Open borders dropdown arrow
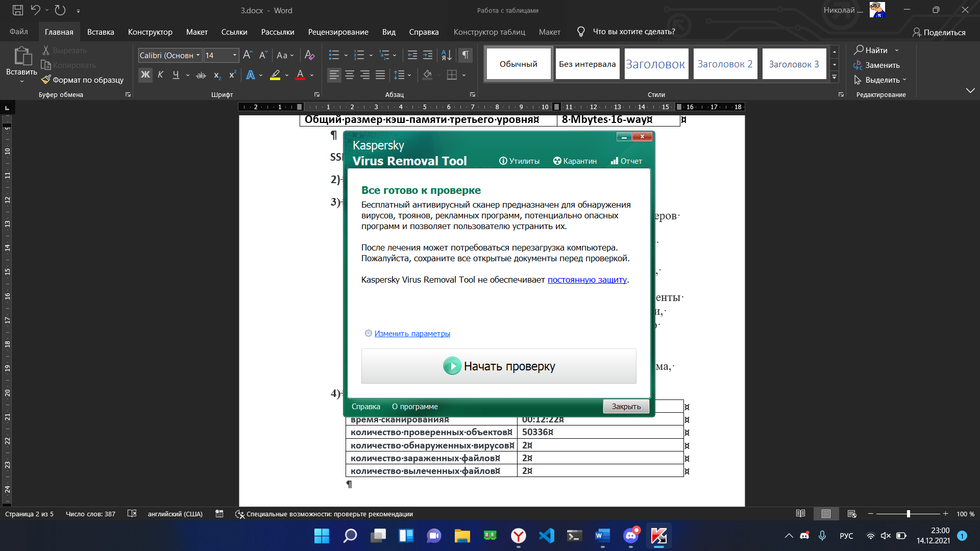The image size is (980, 551). pos(464,75)
